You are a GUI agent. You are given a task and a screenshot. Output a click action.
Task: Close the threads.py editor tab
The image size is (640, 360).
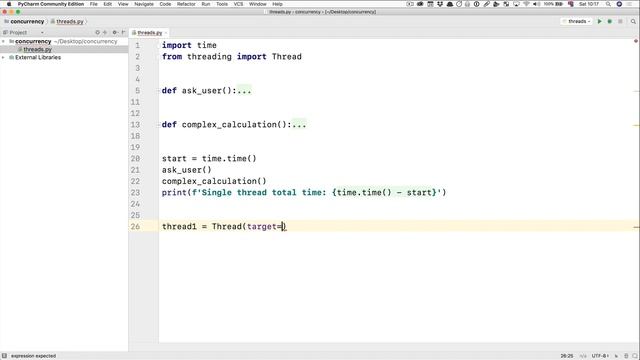pos(166,33)
